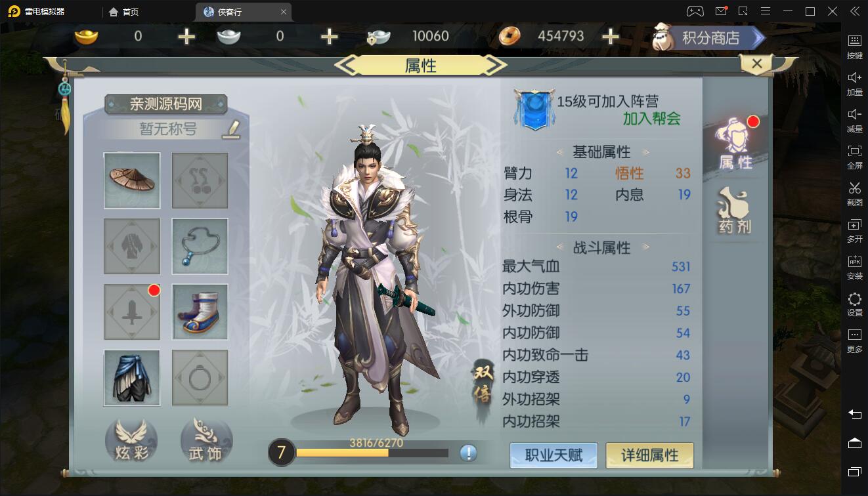The height and width of the screenshot is (496, 868).
Task: Open the necklace equipment slot
Action: (x=200, y=246)
